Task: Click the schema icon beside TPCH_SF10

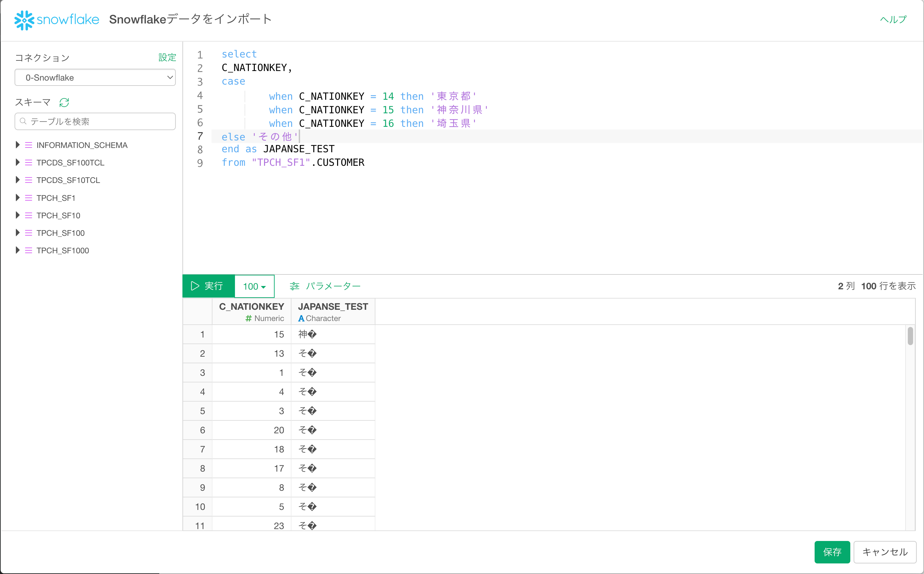Action: click(28, 215)
